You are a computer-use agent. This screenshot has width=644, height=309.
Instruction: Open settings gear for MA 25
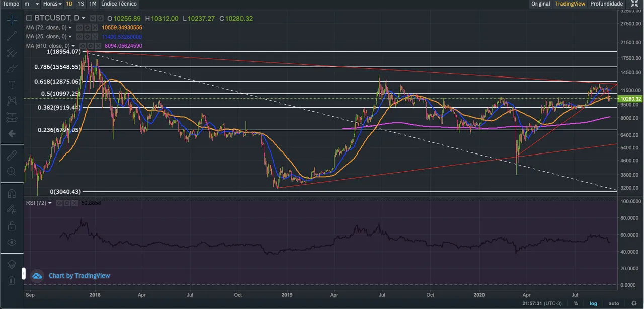point(87,37)
